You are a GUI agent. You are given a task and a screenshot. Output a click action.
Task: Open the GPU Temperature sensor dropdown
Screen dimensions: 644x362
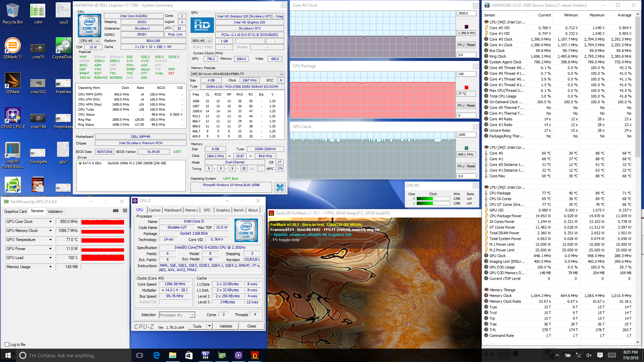coord(50,240)
